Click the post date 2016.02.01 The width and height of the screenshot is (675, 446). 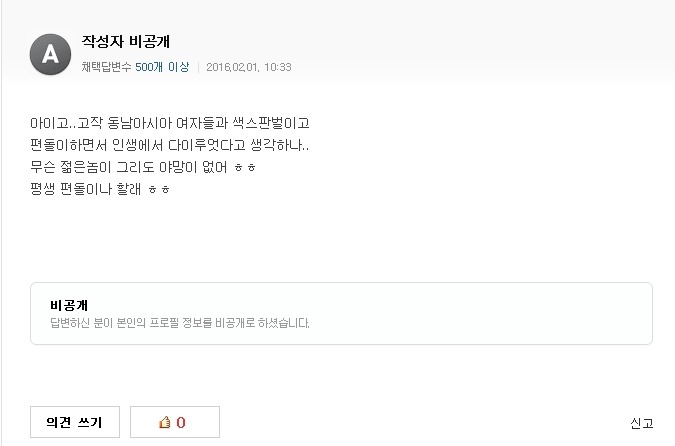click(x=232, y=67)
